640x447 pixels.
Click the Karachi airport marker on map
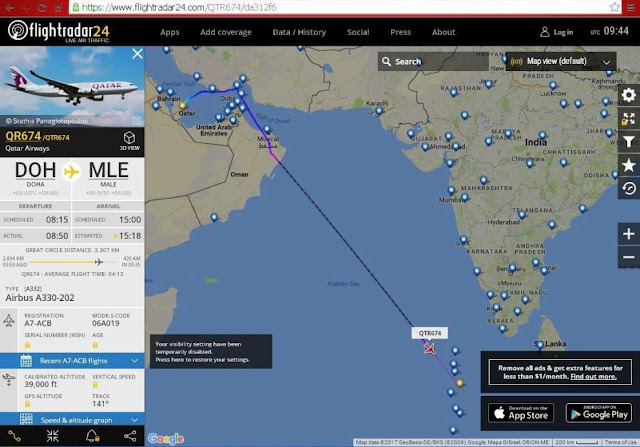pyautogui.click(x=379, y=110)
